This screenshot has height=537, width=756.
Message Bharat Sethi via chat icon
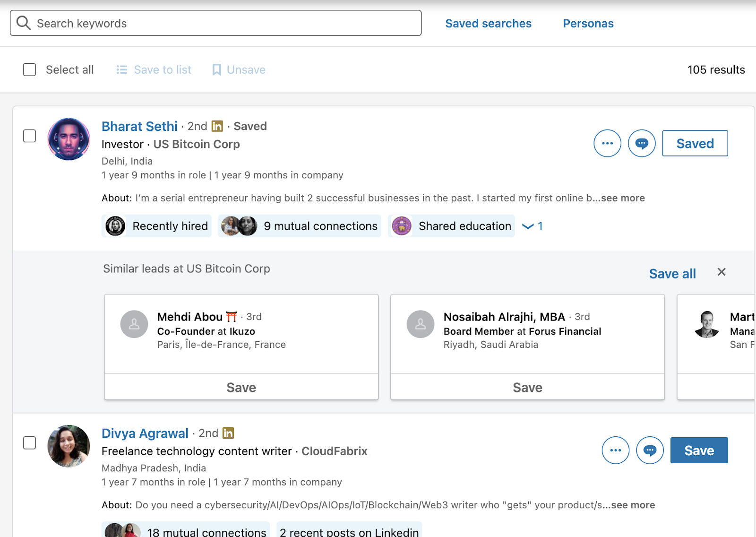click(641, 143)
